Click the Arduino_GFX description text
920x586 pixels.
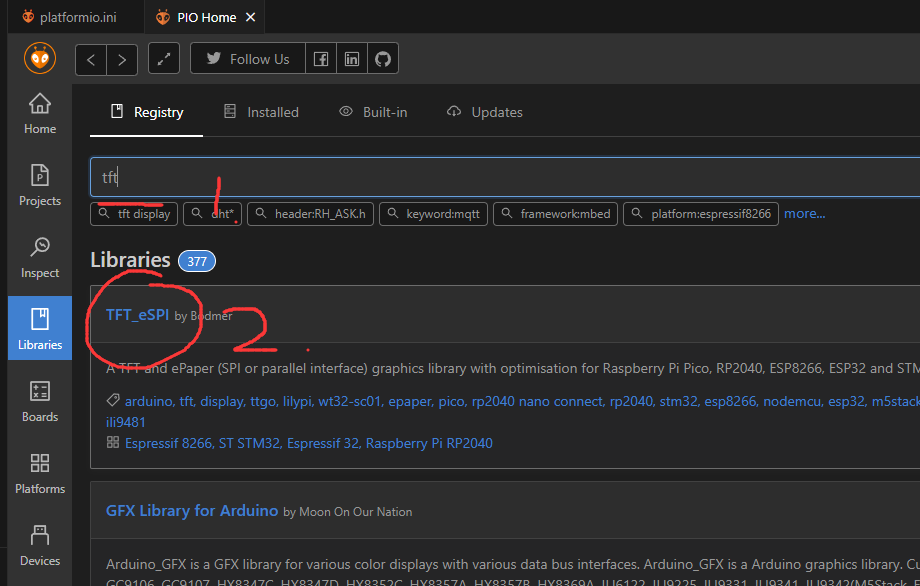(513, 573)
